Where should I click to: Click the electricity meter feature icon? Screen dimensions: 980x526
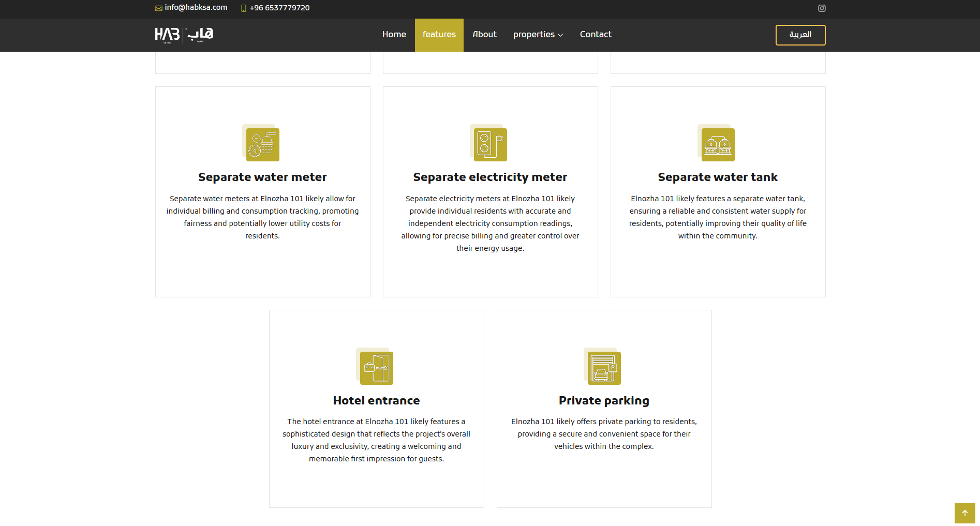(489, 144)
